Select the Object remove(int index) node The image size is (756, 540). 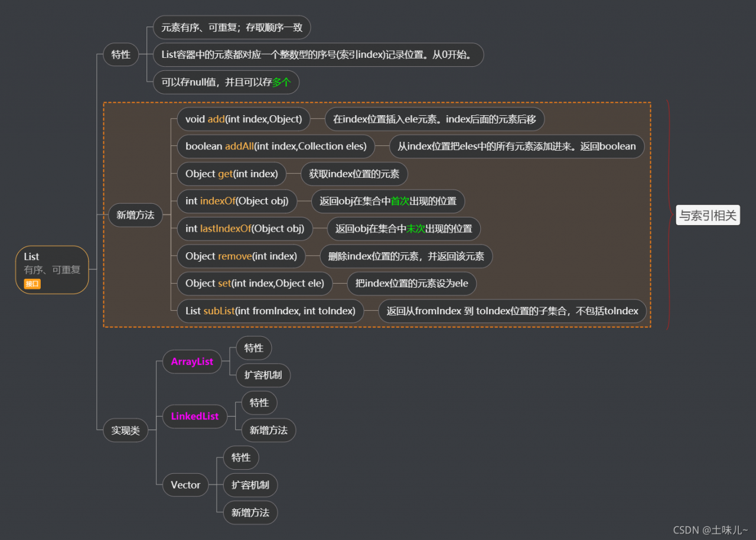(242, 256)
